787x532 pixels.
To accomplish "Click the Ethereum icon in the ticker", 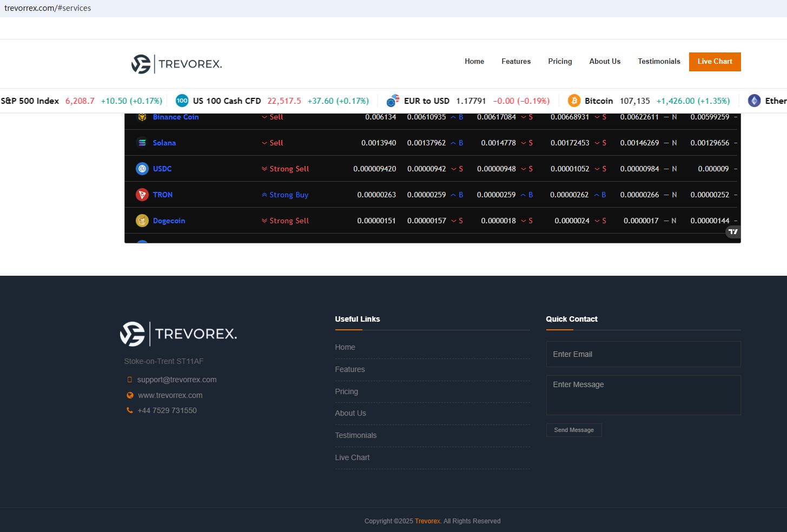I will (x=754, y=101).
